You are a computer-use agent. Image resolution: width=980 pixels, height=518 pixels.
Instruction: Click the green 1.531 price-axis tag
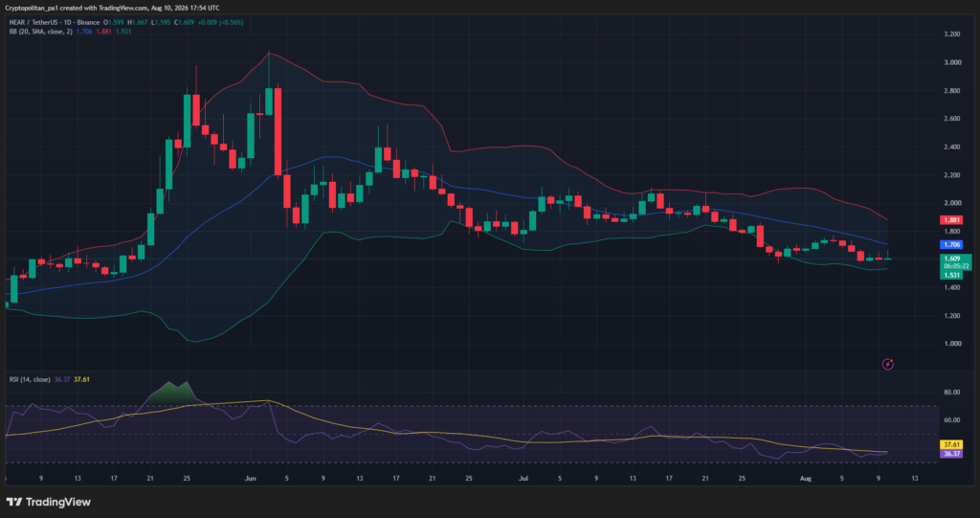951,275
